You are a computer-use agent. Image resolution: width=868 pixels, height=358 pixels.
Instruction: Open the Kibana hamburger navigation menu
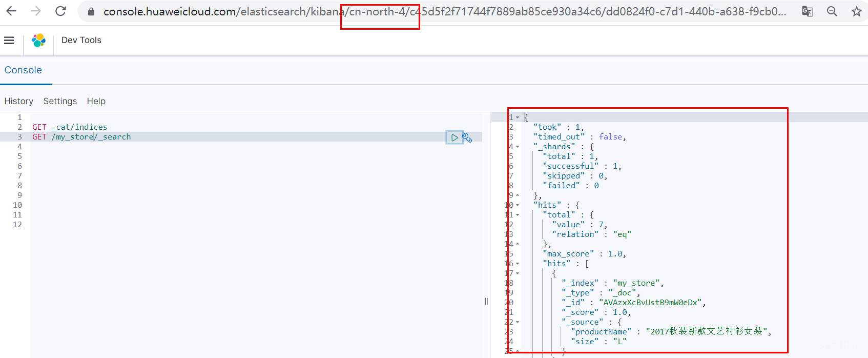pos(9,40)
